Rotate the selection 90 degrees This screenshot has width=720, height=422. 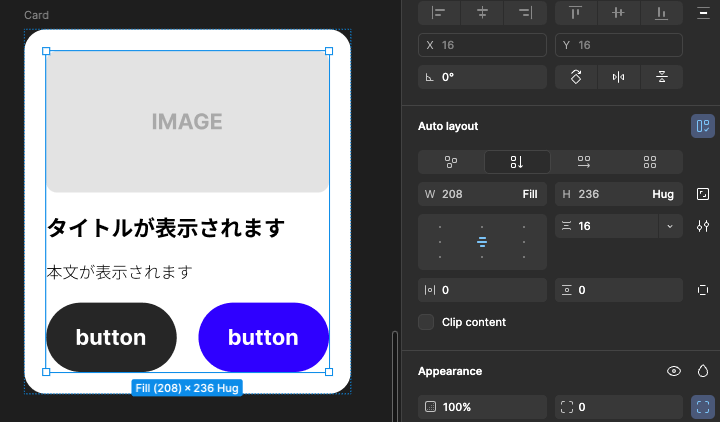pyautogui.click(x=576, y=77)
